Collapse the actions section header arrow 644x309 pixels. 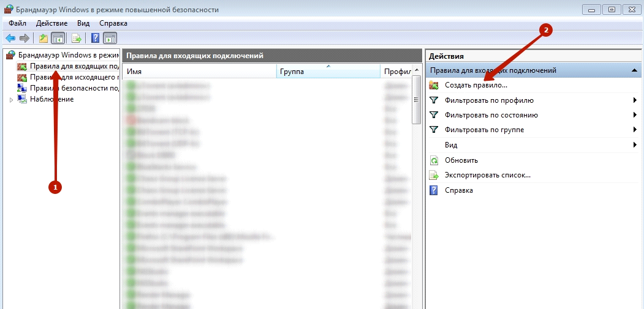click(634, 70)
